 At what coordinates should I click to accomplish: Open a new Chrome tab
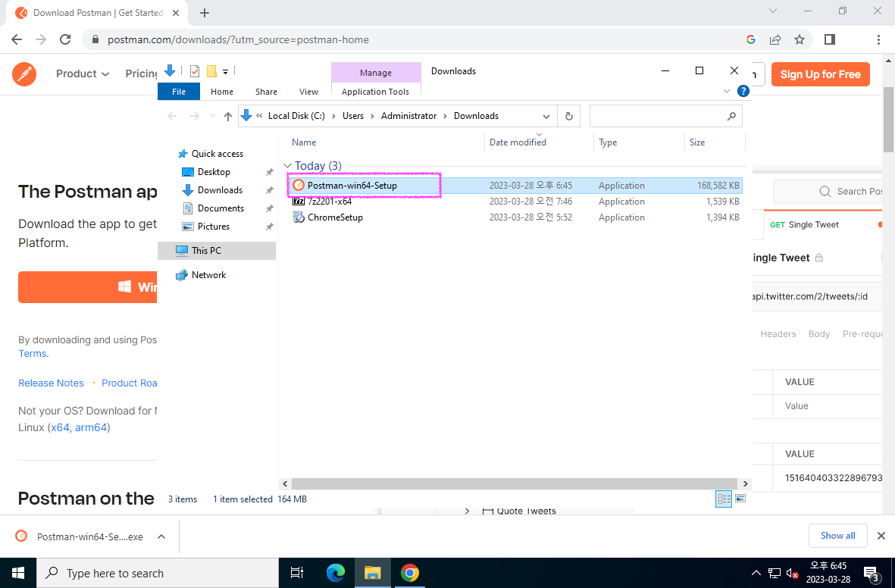pos(205,13)
